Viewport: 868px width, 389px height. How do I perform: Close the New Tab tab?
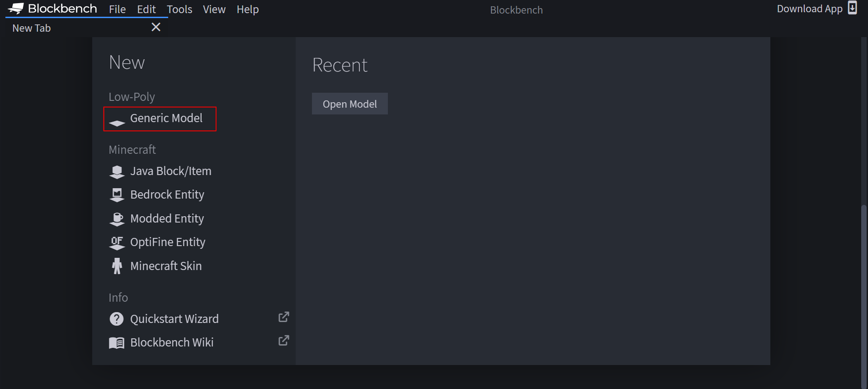pyautogui.click(x=156, y=27)
